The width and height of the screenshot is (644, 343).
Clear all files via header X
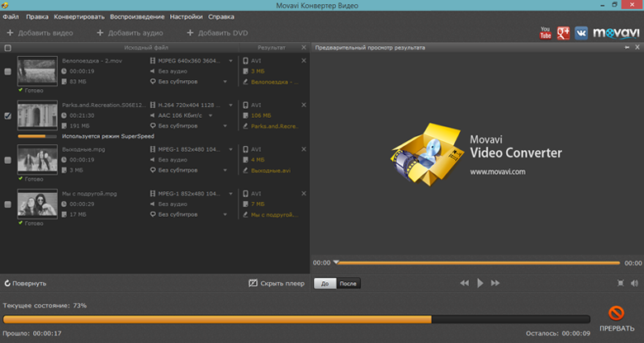point(304,48)
